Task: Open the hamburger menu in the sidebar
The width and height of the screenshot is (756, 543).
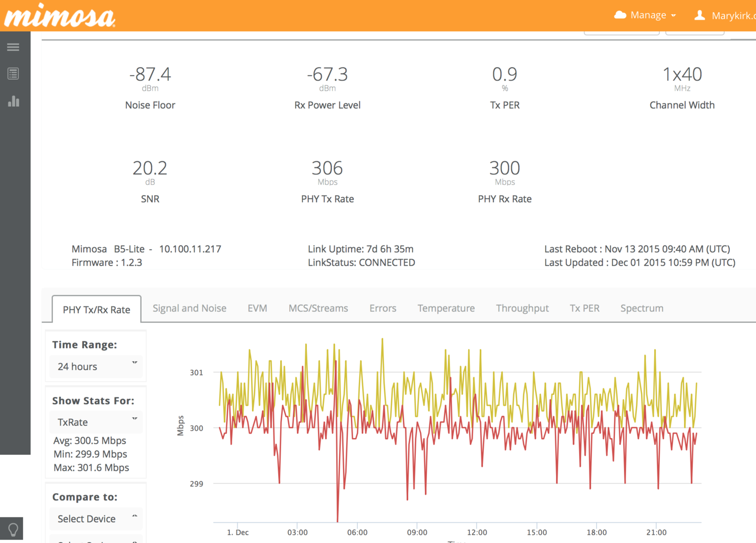Action: pyautogui.click(x=13, y=47)
